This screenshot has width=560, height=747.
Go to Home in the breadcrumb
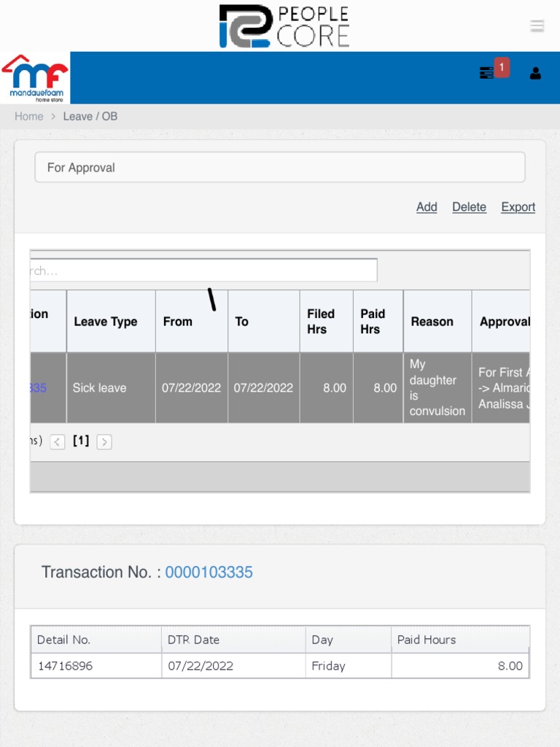(x=28, y=116)
